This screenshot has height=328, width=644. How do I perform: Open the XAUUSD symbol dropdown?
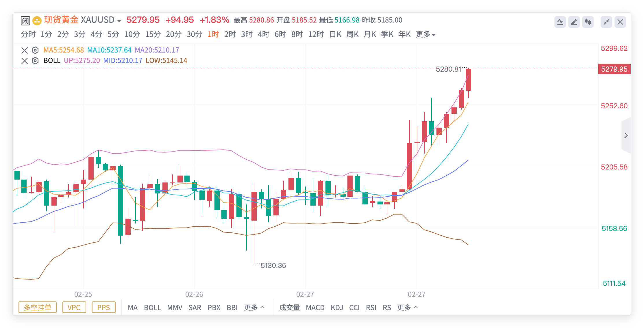pos(119,20)
